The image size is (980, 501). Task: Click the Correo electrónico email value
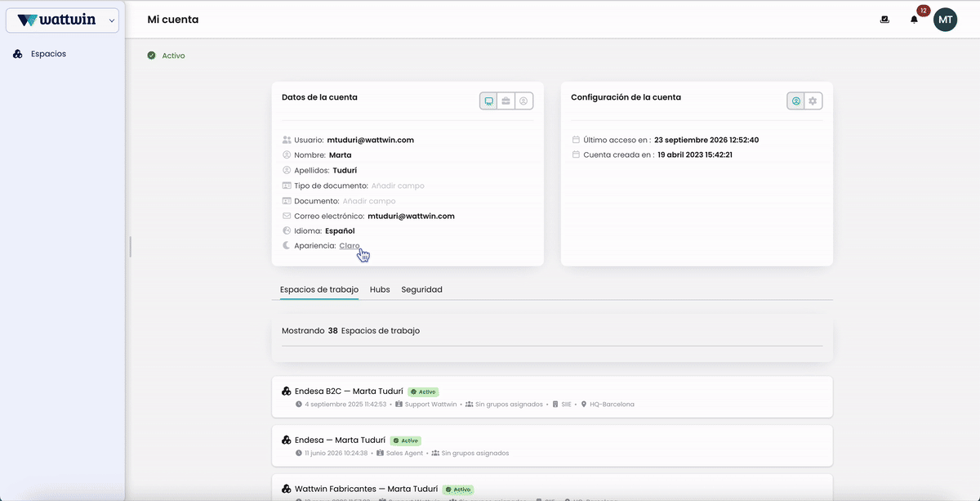(x=411, y=217)
